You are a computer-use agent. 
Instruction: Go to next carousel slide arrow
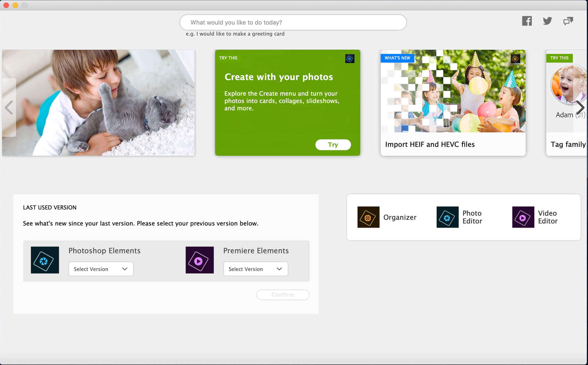[x=580, y=107]
